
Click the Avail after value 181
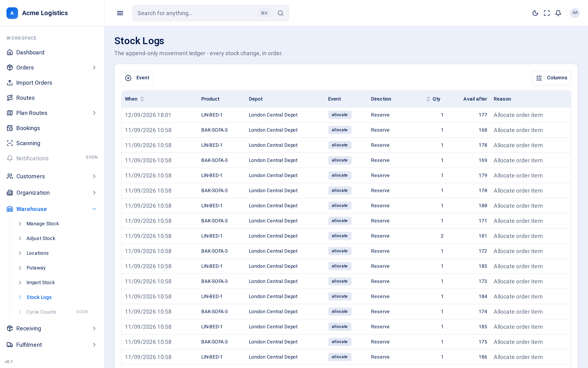483,236
